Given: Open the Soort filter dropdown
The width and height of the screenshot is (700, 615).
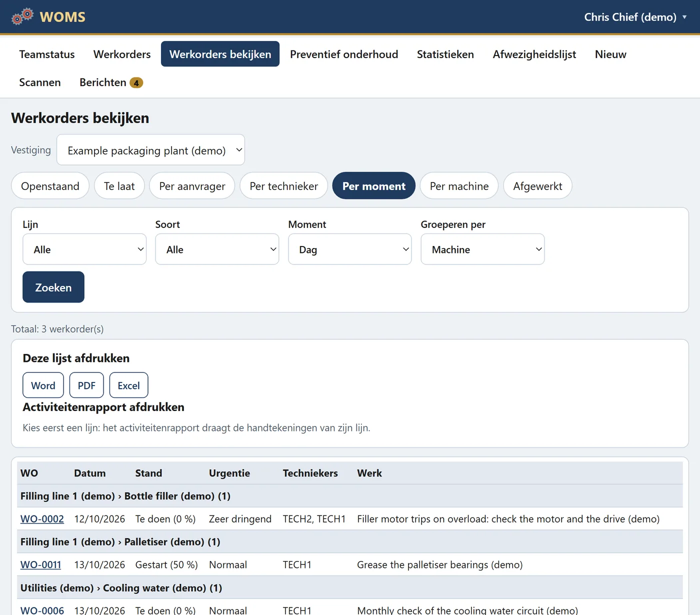Looking at the screenshot, I should [217, 249].
